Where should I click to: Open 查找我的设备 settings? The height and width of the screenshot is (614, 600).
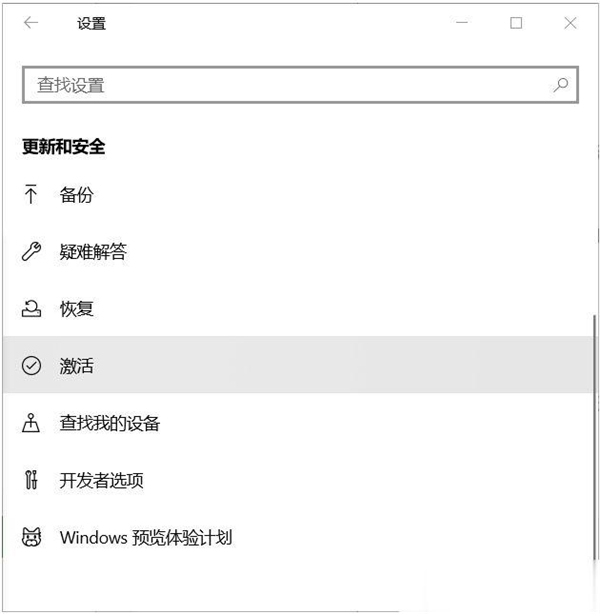[110, 423]
